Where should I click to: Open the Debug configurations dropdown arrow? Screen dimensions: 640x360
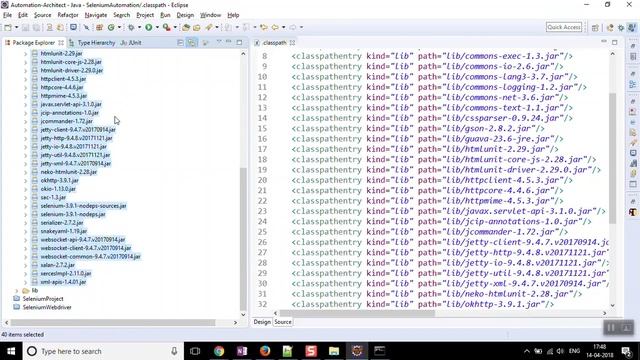click(x=139, y=27)
